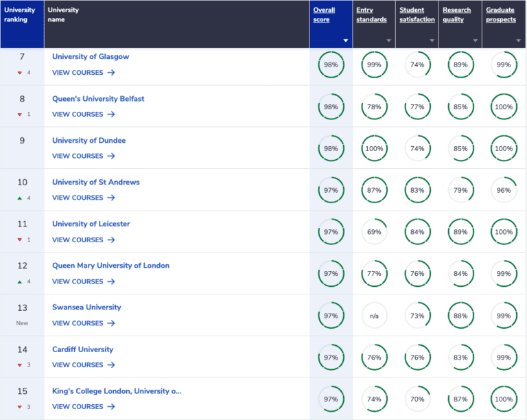Click the red down-rank arrow for Glasgow
Image resolution: width=527 pixels, height=420 pixels.
(19, 73)
